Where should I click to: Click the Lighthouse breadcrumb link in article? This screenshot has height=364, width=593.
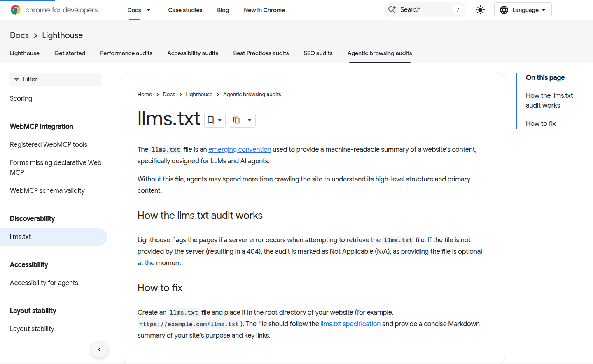(199, 95)
